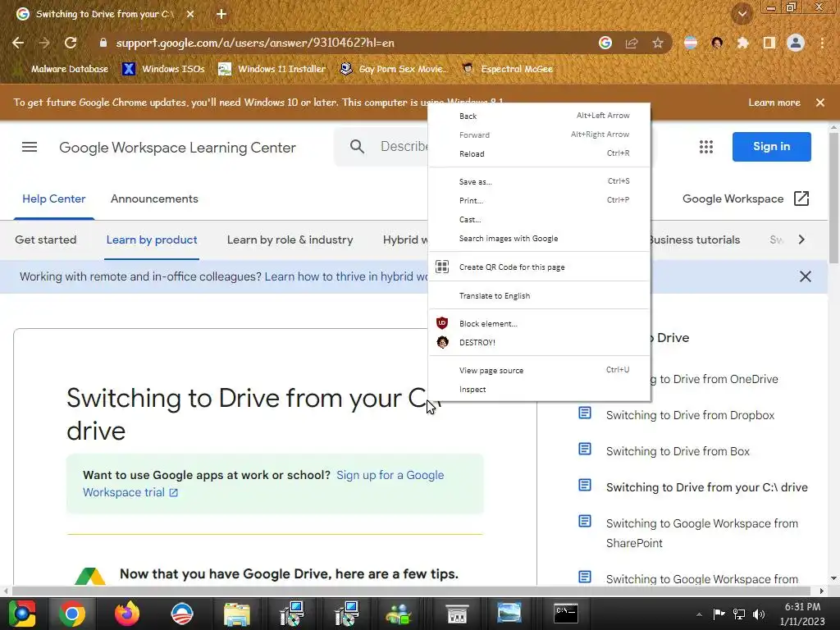
Task: Show hidden tray icons arrow
Action: pos(699,614)
